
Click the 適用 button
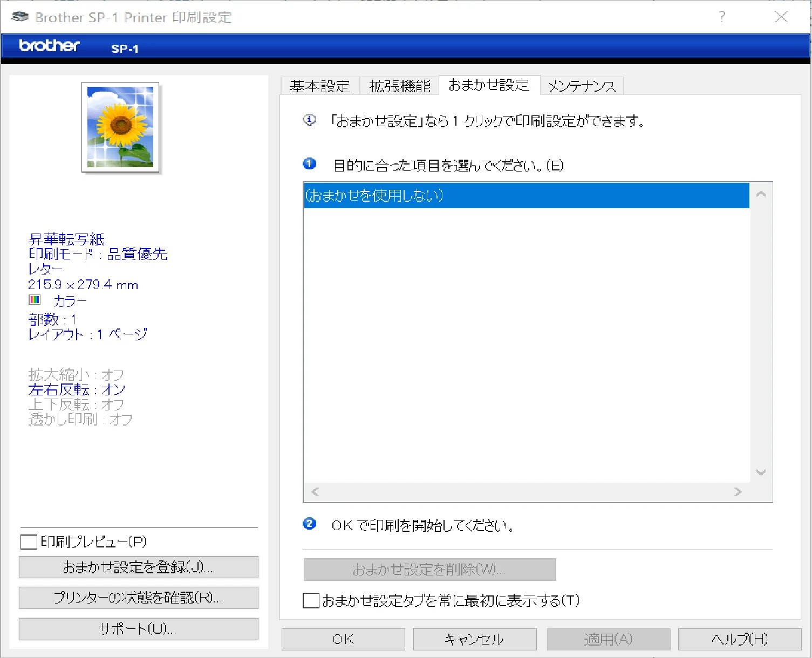coord(609,639)
